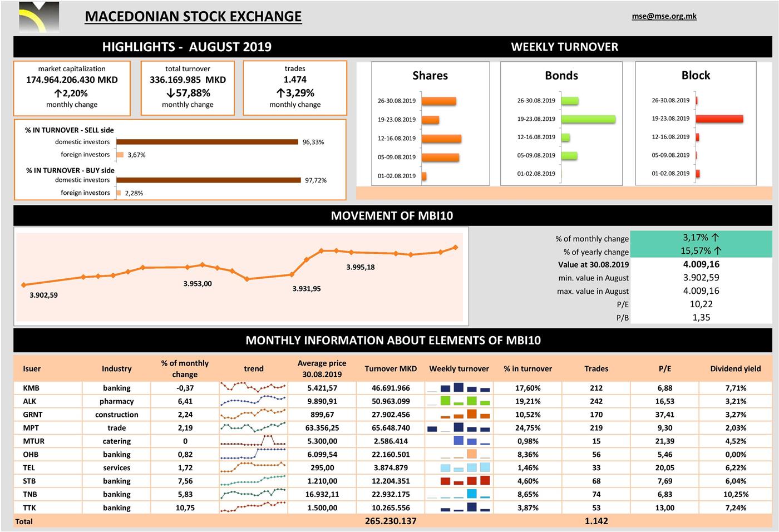Viewport: 779px width, 532px height.
Task: Click the last data point on MBI10 line
Action: 455,247
